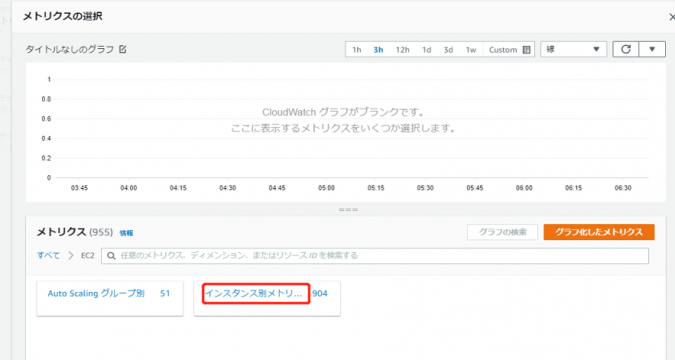Go back to すべて in breadcrumb

pos(48,255)
